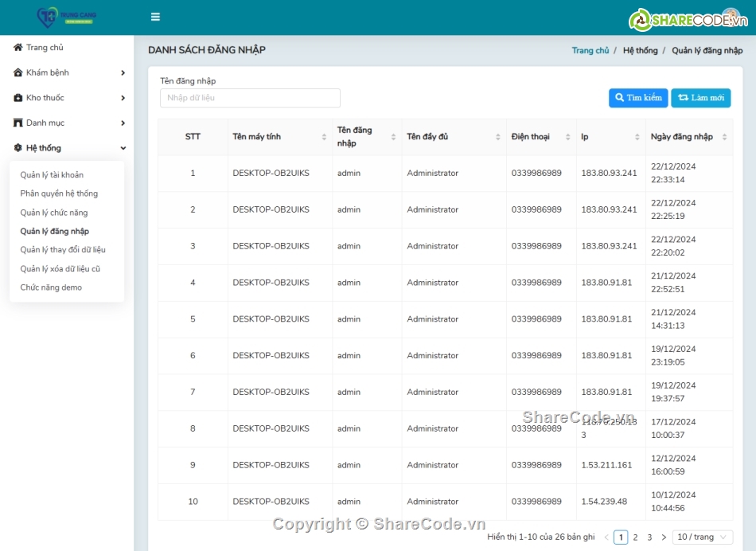The width and height of the screenshot is (756, 551).
Task: Click the Làm mới refresh button
Action: coord(701,98)
